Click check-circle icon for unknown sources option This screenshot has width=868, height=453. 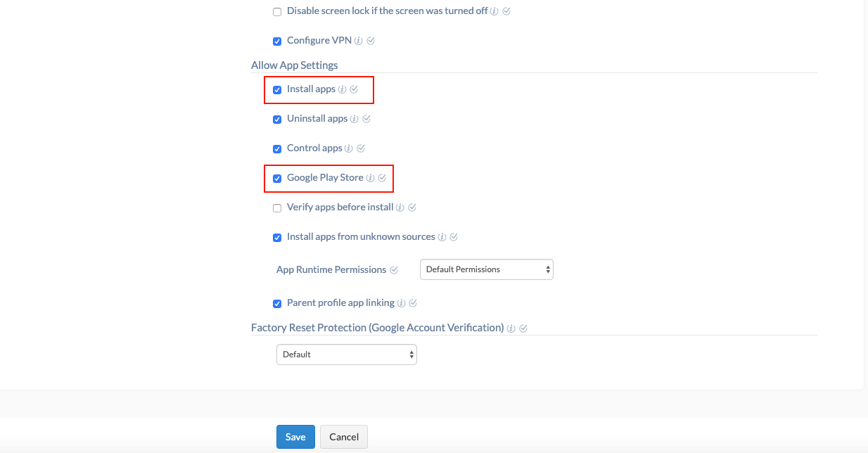coord(454,237)
